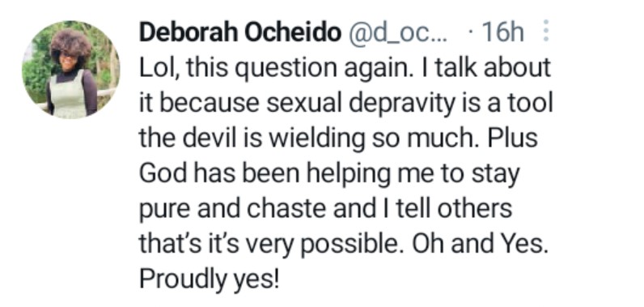The width and height of the screenshot is (644, 307).
Task: Click the person's afro hair in the avatar
Action: click(x=71, y=43)
